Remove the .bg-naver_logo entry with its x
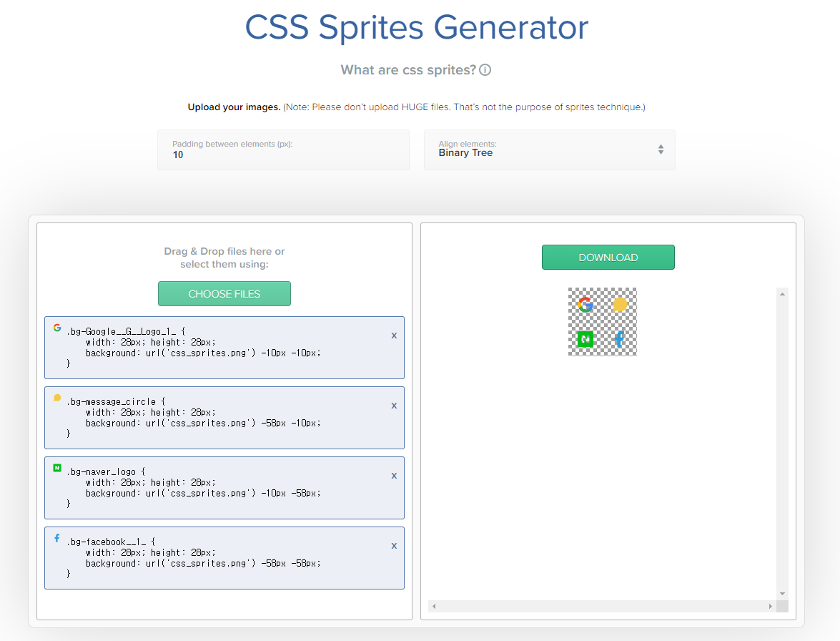Image resolution: width=840 pixels, height=641 pixels. pyautogui.click(x=394, y=476)
